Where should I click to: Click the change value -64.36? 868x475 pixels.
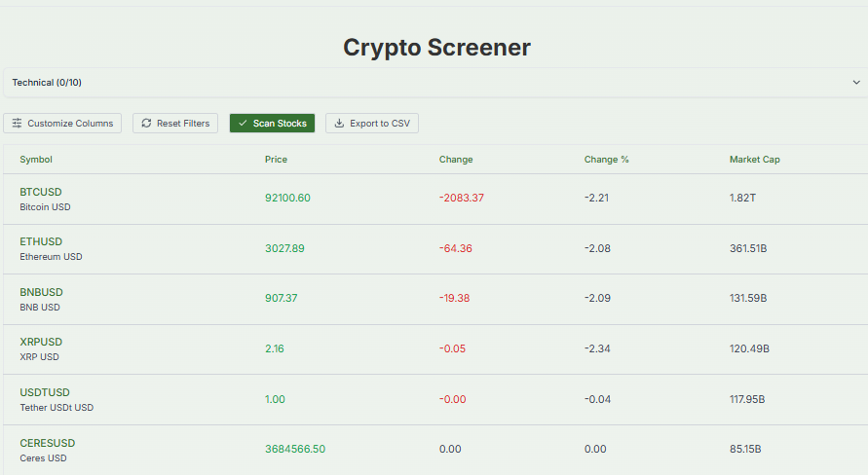coord(456,248)
